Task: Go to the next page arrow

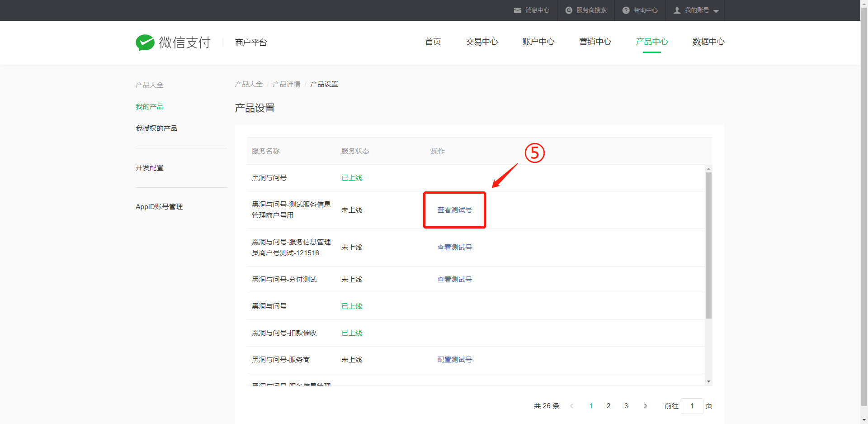Action: pos(645,406)
